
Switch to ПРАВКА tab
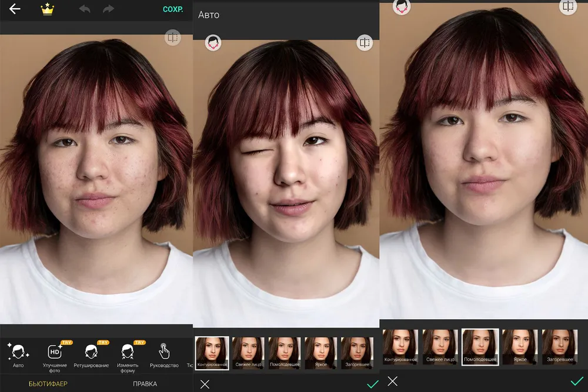(145, 384)
